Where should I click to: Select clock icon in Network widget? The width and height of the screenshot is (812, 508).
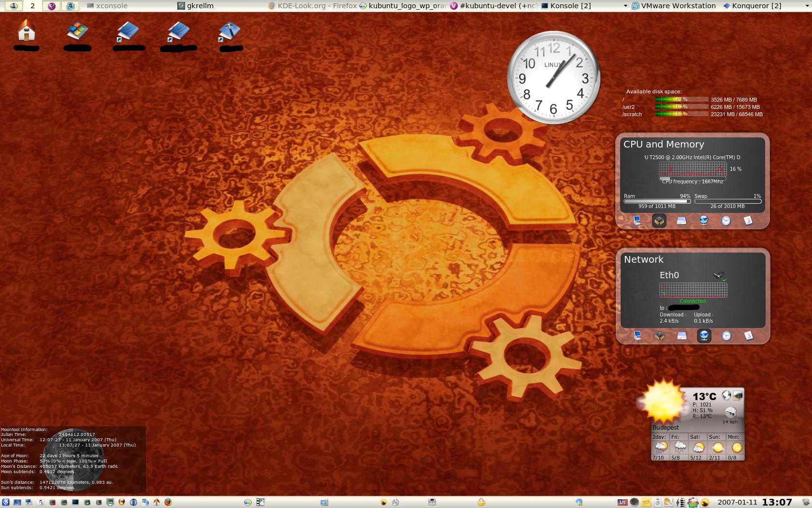pyautogui.click(x=726, y=336)
